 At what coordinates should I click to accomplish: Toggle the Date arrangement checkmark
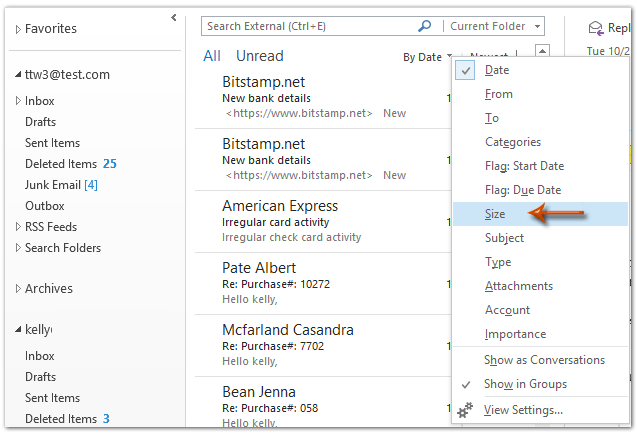coord(466,70)
